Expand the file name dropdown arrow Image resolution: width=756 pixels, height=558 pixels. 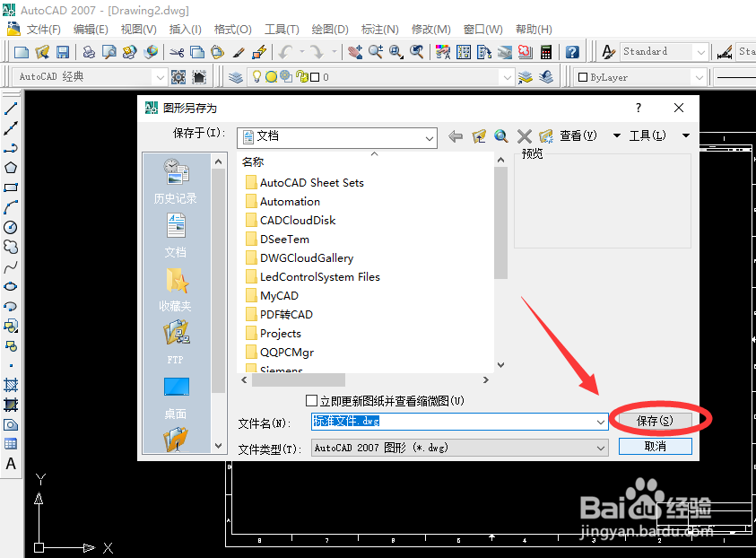tap(600, 422)
